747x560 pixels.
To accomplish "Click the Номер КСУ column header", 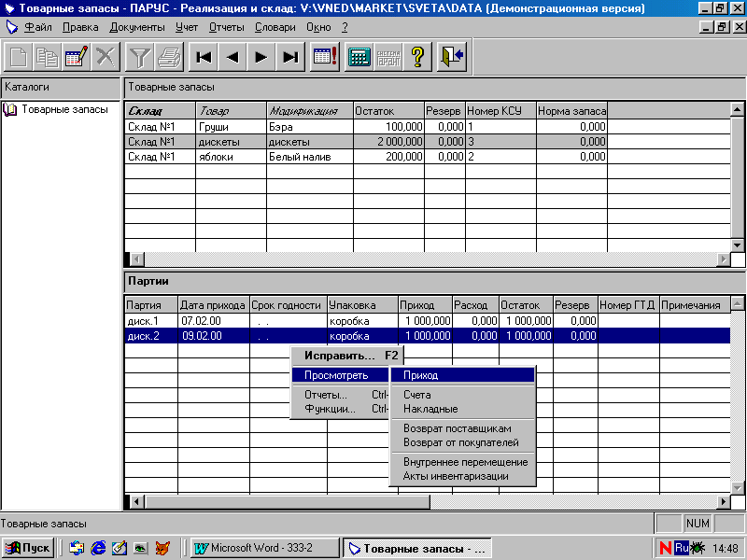I will pyautogui.click(x=500, y=111).
